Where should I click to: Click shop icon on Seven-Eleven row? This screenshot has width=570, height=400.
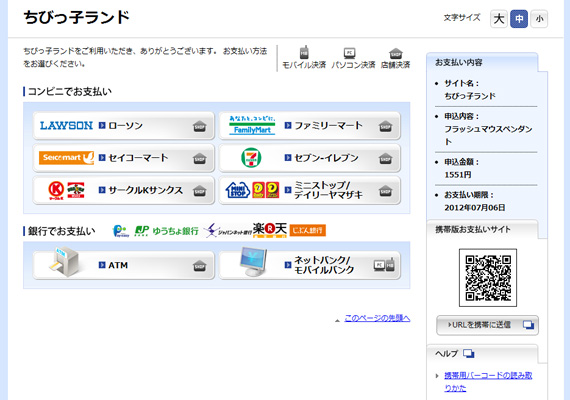tap(385, 159)
